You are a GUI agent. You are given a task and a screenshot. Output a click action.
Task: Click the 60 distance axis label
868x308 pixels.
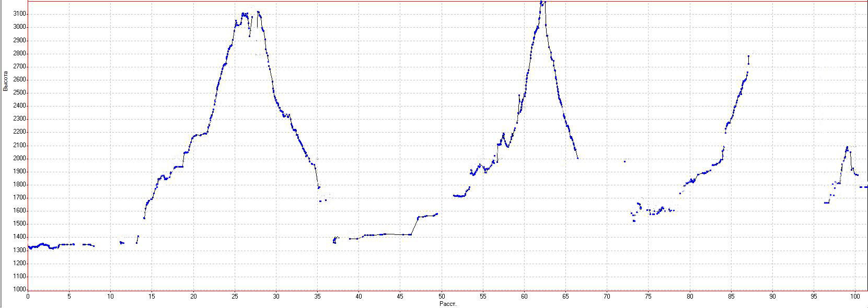click(524, 297)
